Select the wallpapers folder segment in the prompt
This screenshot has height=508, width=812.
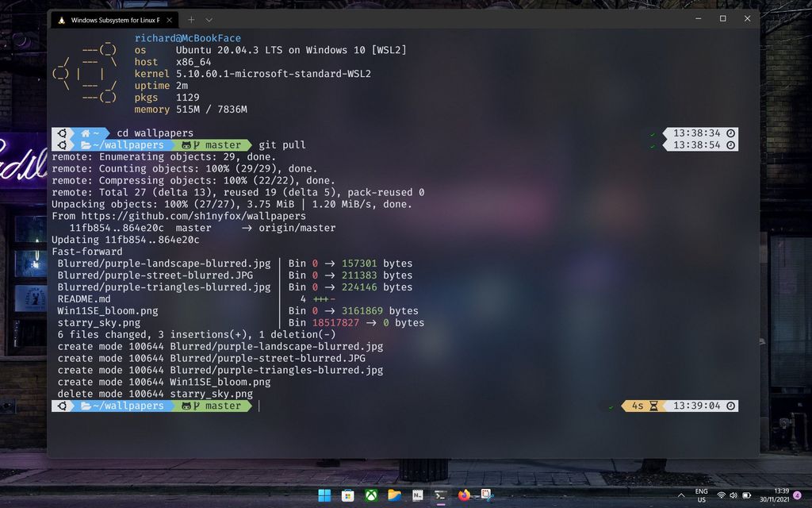pos(127,406)
